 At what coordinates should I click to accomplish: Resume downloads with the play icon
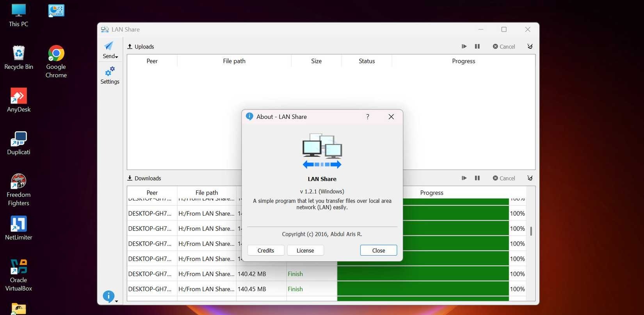pyautogui.click(x=464, y=178)
